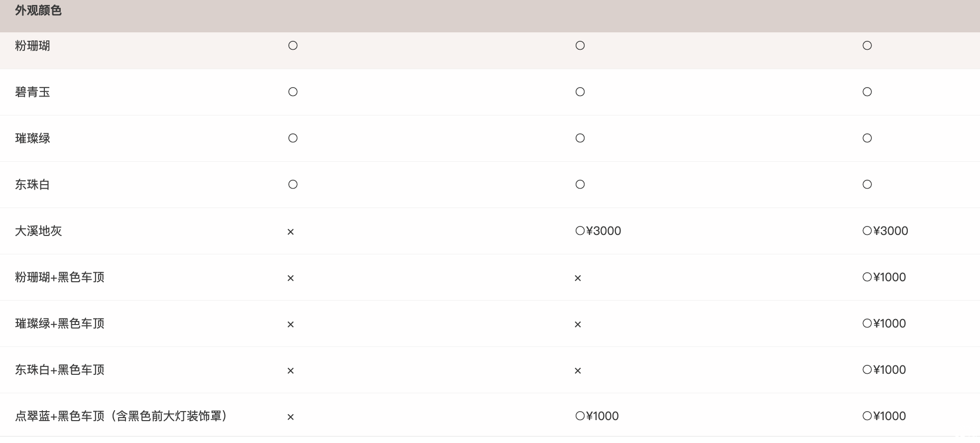Click the 外观颜色 section header

coord(38,10)
